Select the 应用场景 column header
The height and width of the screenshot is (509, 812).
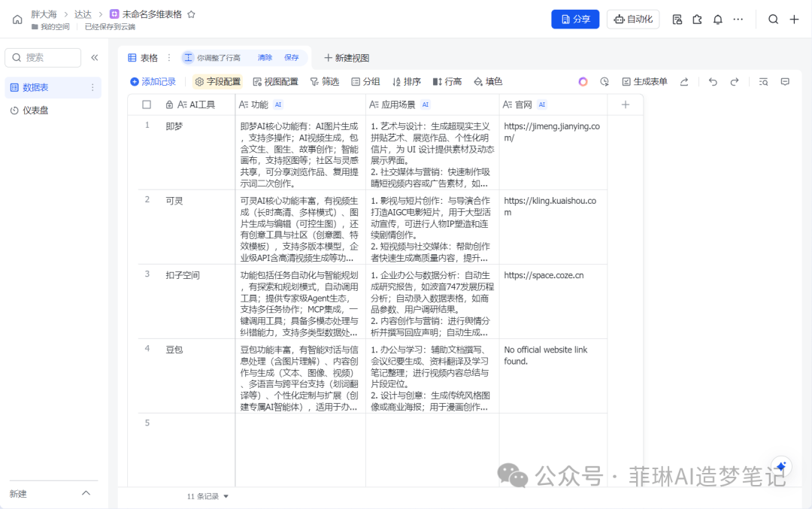point(432,105)
